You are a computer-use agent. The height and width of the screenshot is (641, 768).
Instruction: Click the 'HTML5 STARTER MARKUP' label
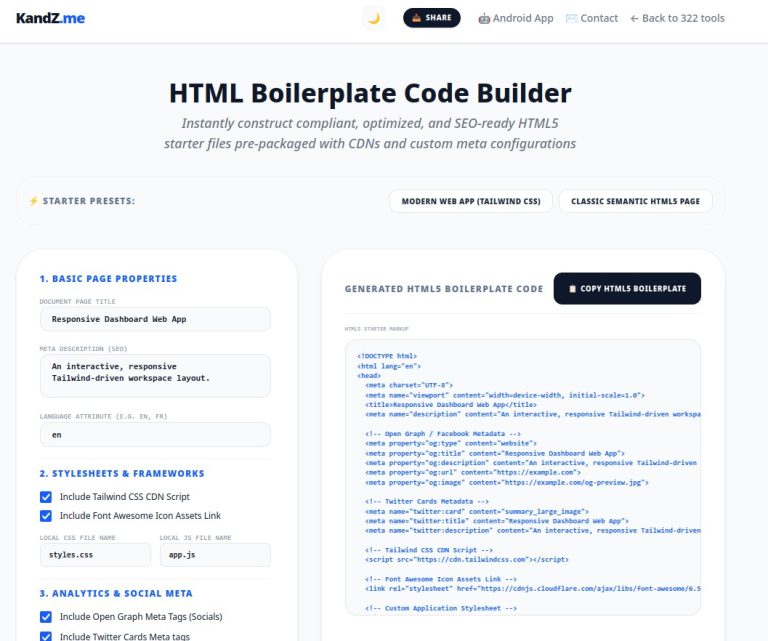[377, 329]
